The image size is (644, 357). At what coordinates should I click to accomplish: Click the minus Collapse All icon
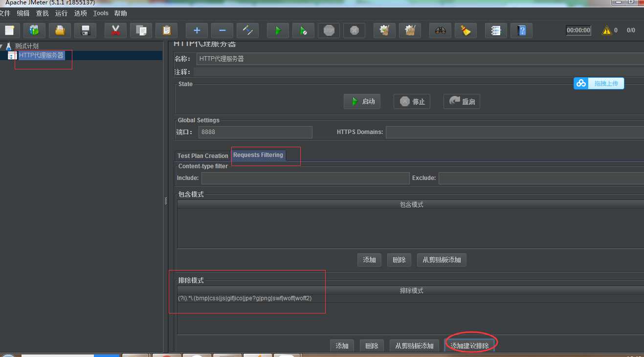point(222,30)
